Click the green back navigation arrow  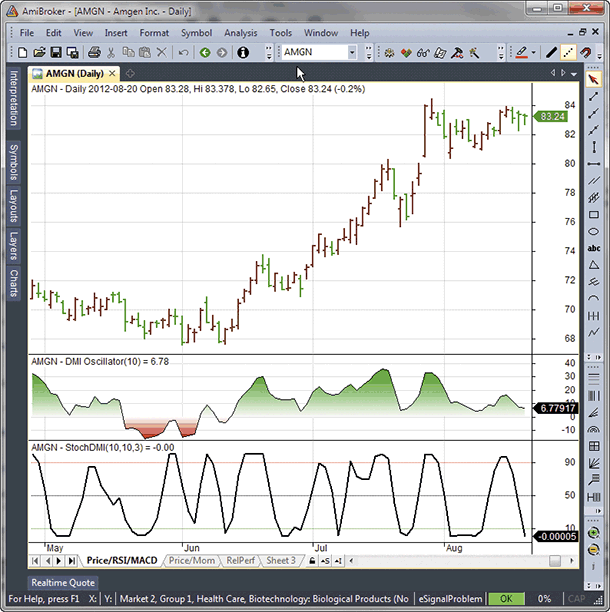pos(204,52)
